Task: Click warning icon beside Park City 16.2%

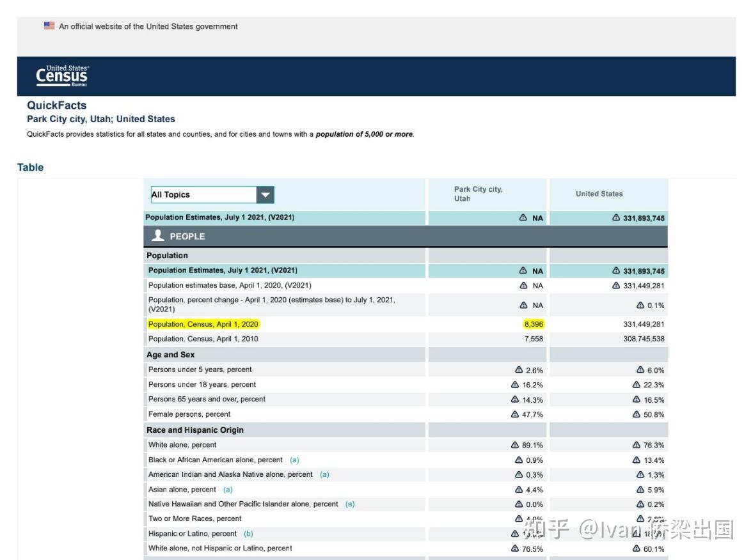Action: click(515, 384)
